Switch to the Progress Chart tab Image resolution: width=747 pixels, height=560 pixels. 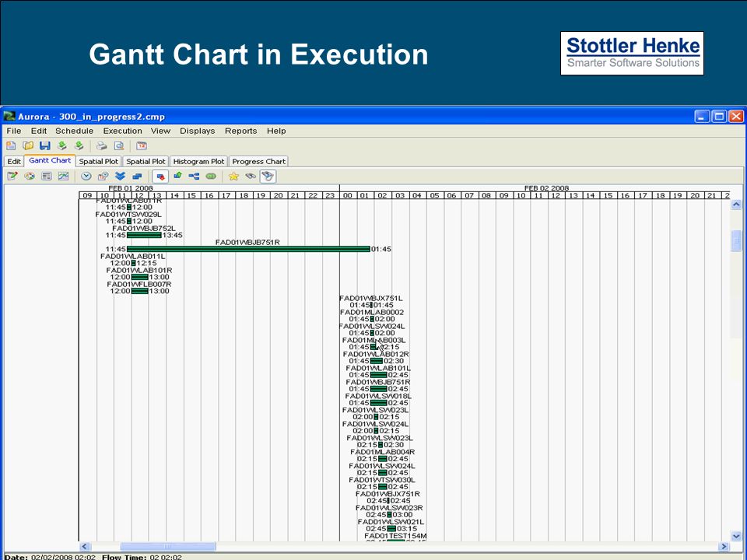258,162
